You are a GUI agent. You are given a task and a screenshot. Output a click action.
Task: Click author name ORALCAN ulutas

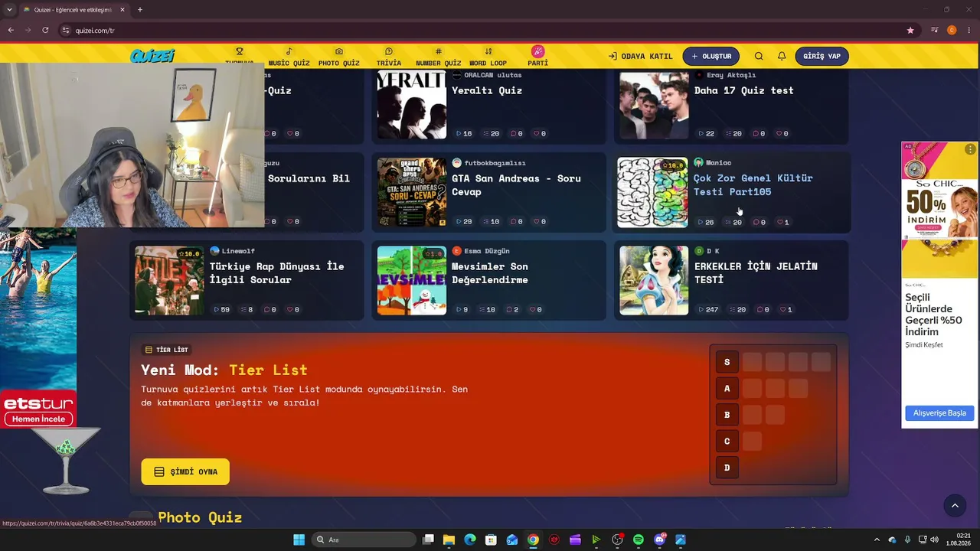coord(493,75)
